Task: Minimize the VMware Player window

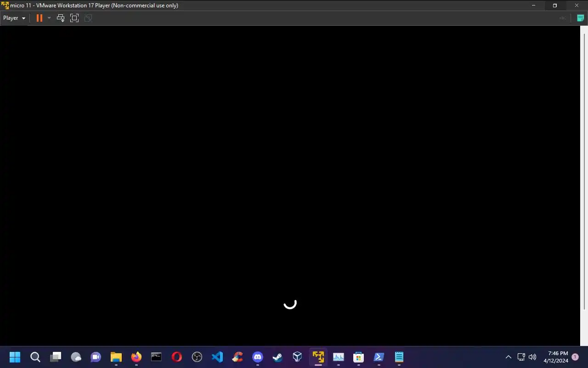Action: [534, 6]
